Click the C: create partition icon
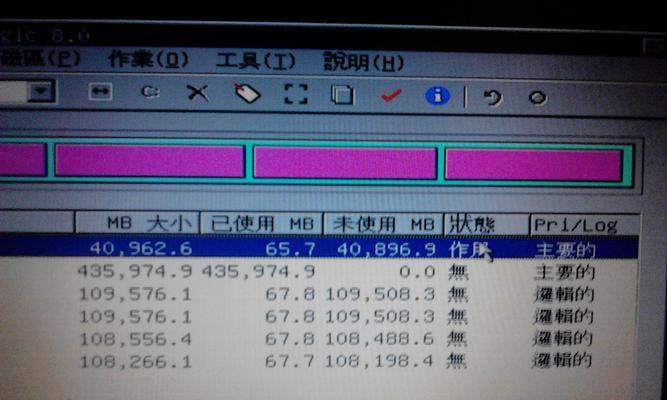 point(150,92)
